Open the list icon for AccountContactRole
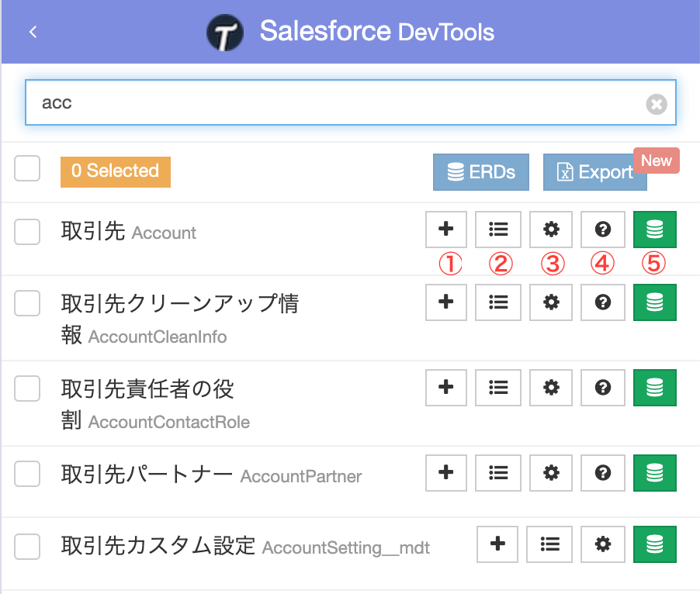 [497, 388]
